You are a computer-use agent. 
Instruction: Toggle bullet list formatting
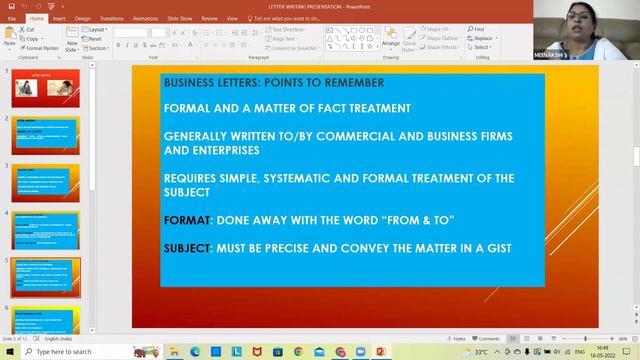point(207,33)
